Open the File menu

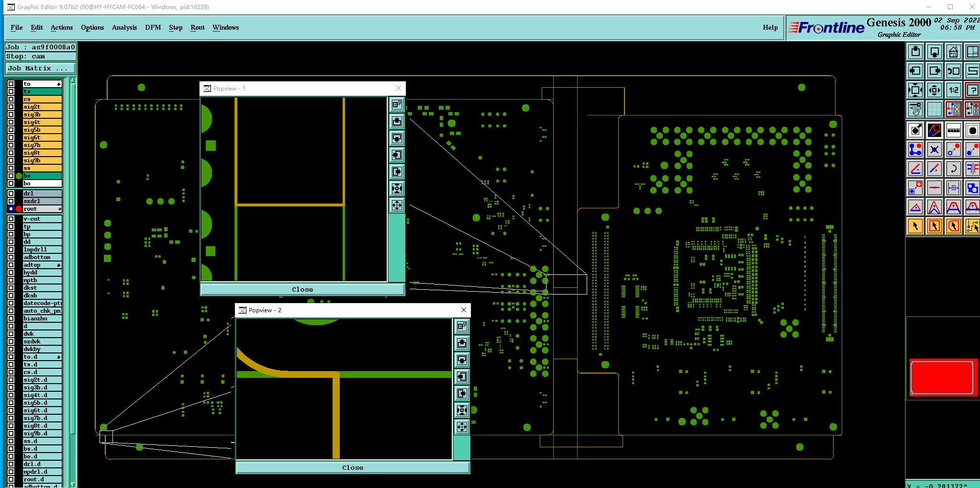[x=17, y=27]
